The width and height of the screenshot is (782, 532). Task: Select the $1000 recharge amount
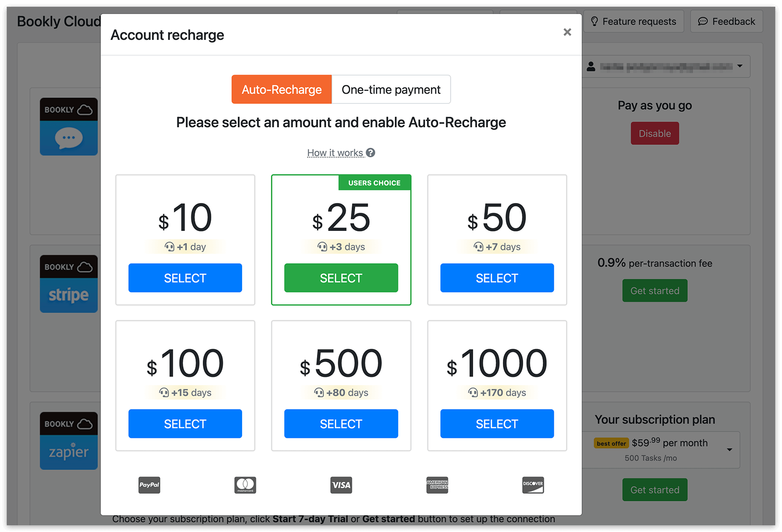(497, 424)
